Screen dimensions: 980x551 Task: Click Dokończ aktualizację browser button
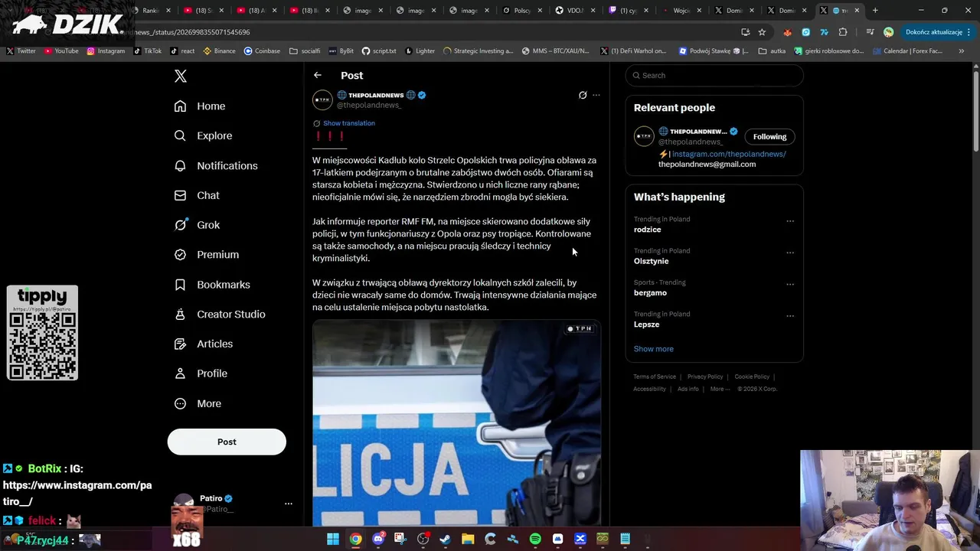[x=939, y=32]
